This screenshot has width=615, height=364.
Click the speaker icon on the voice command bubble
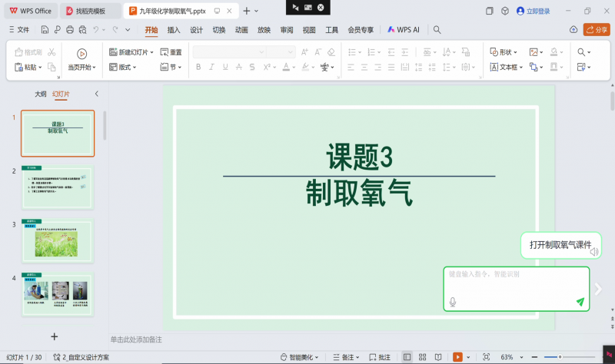(593, 251)
